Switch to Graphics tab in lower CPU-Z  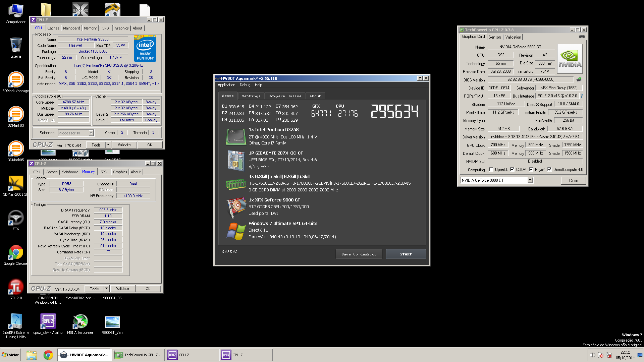(120, 172)
